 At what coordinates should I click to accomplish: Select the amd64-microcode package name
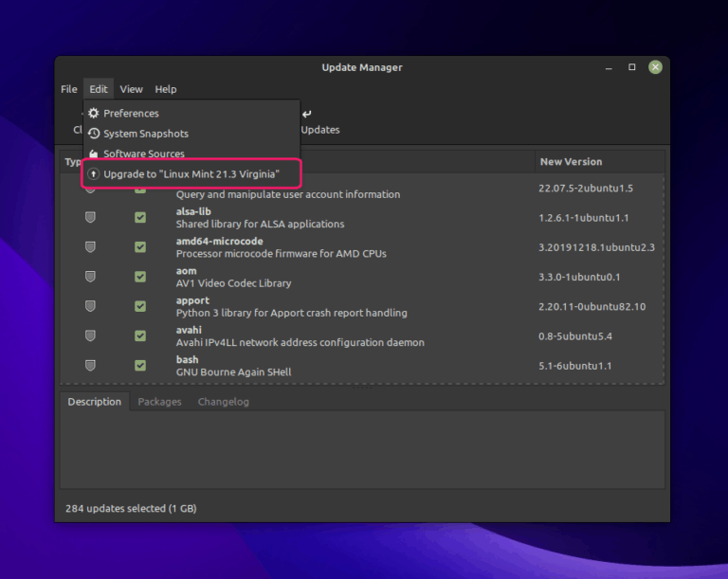220,242
